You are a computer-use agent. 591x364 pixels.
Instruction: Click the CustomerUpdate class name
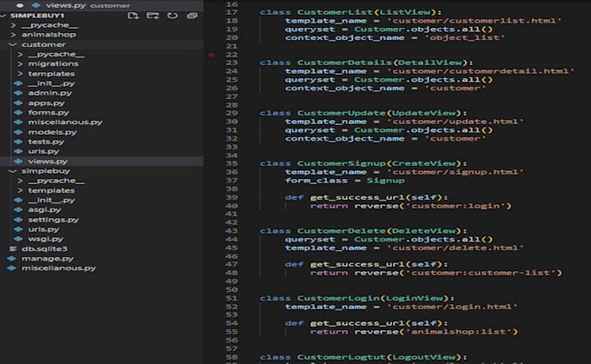342,113
